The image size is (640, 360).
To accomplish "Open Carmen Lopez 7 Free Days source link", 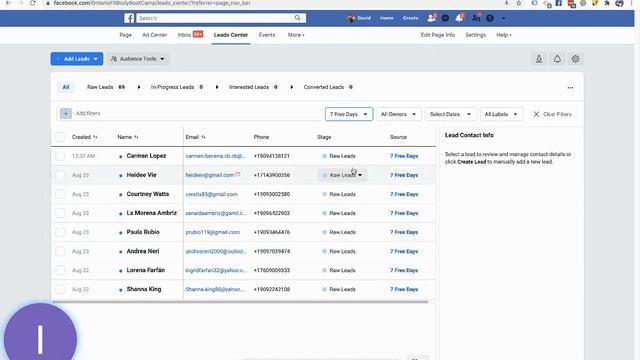I will click(404, 156).
